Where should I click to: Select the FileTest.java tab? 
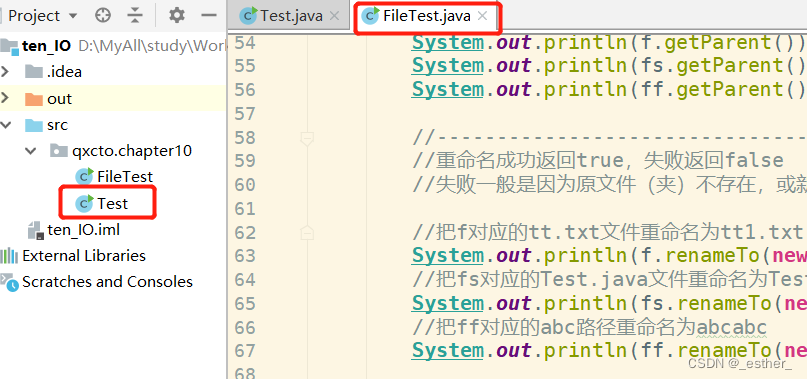[427, 16]
